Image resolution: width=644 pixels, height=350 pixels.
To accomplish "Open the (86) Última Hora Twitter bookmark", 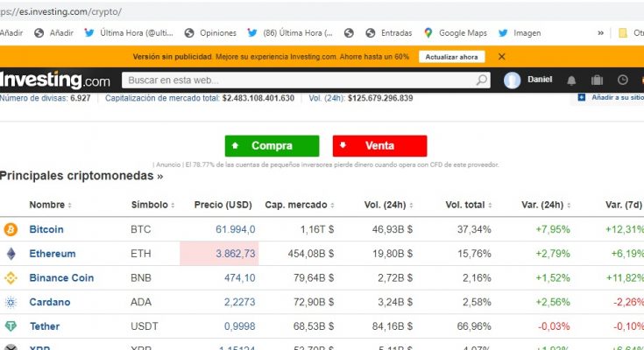I will (290, 33).
